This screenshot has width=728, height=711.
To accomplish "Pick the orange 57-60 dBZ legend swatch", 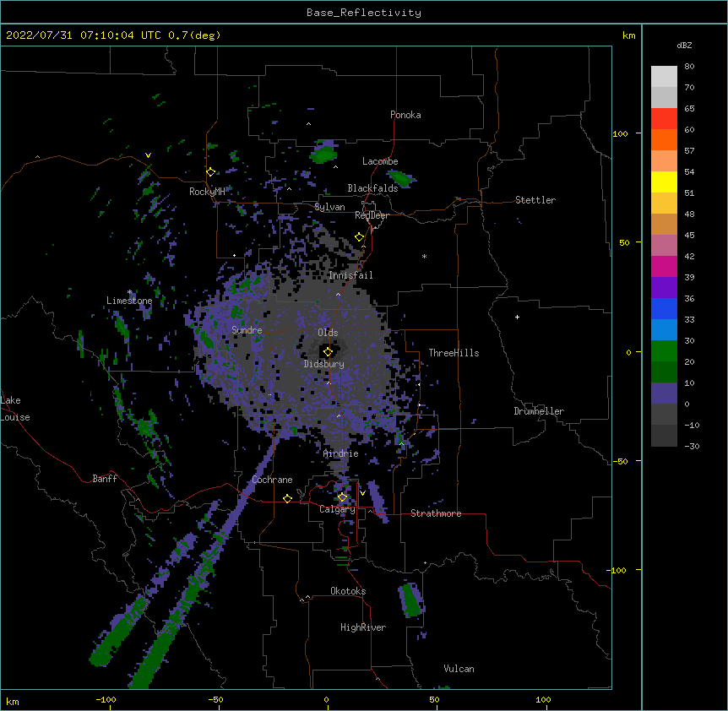I will point(664,140).
